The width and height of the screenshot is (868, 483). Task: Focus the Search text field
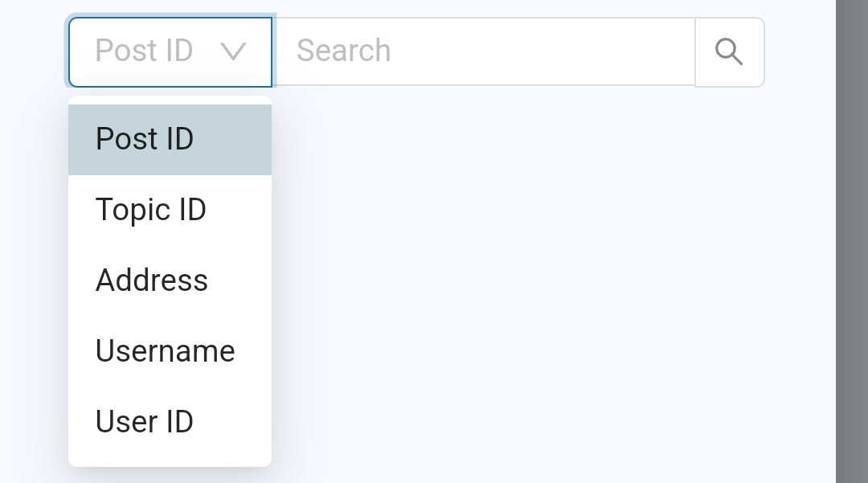[x=485, y=52]
